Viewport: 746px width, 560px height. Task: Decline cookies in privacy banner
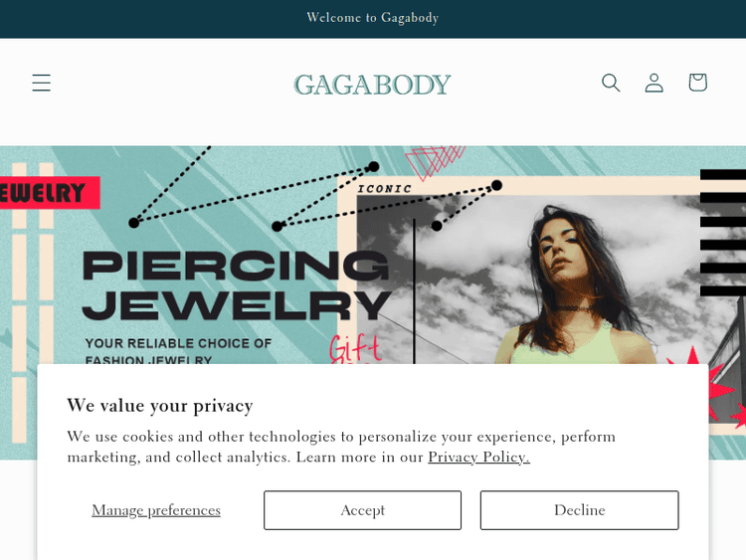click(x=580, y=510)
